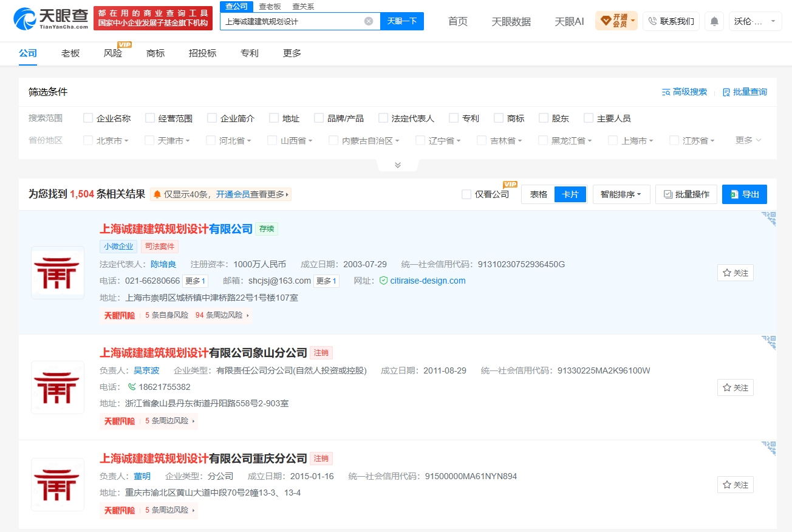The width and height of the screenshot is (792, 532).
Task: Open QR code corner of 重庆分公司 result
Action: click(769, 448)
